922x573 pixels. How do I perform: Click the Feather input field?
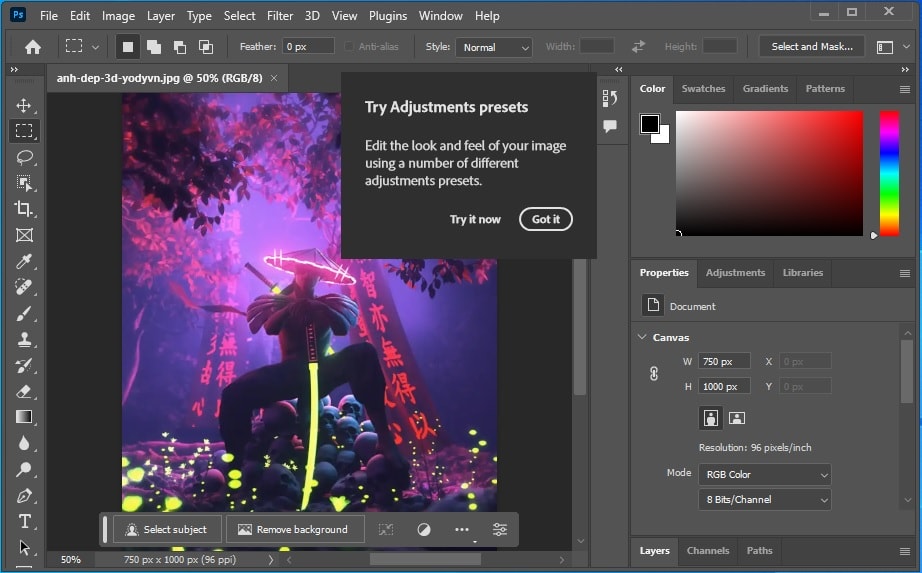point(308,46)
